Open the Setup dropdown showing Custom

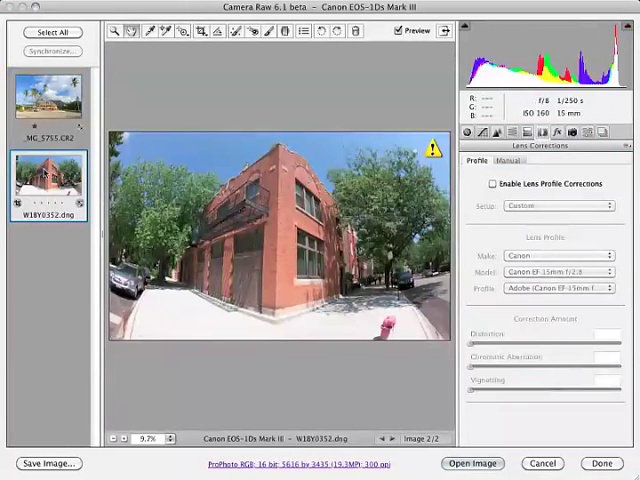click(559, 206)
